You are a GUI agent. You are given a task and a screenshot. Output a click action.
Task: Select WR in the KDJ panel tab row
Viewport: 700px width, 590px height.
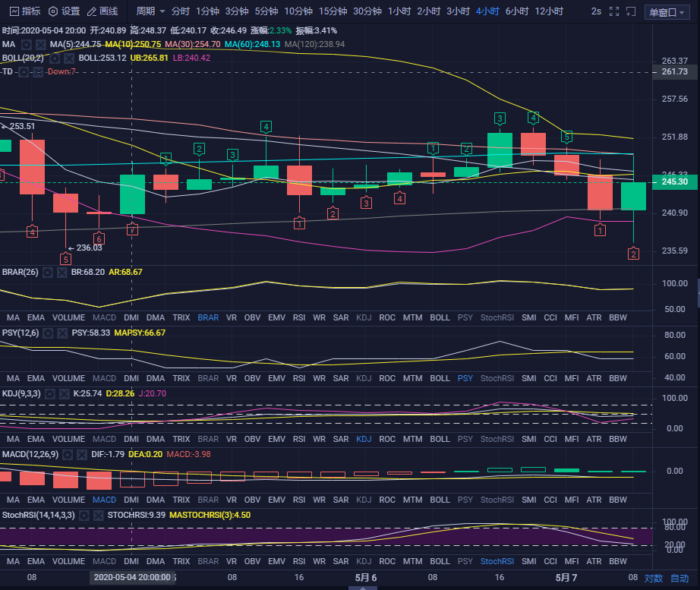click(x=319, y=439)
